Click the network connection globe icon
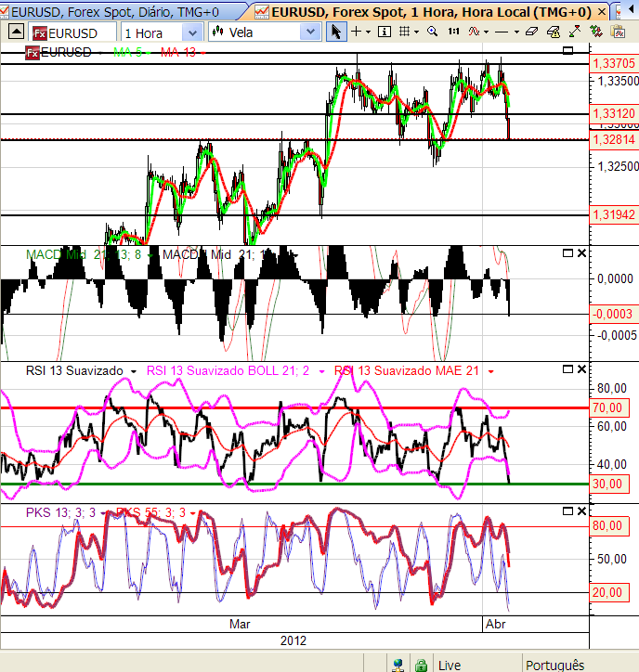 [398, 665]
